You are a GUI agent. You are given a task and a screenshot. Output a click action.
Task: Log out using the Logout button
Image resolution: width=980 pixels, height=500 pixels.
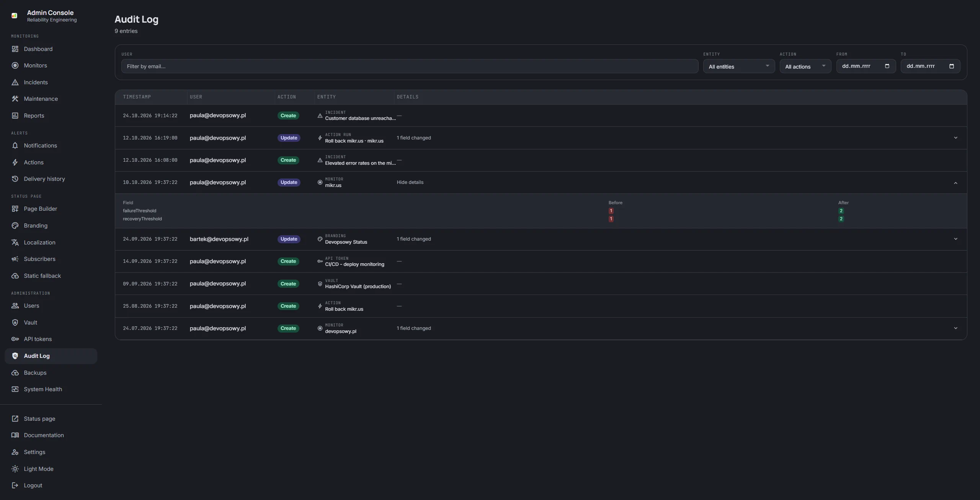(51, 485)
